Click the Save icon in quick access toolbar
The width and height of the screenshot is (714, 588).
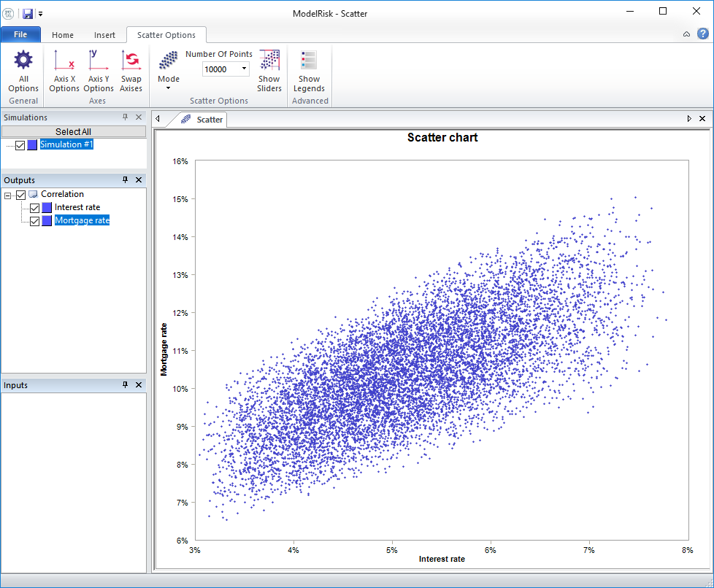[x=28, y=13]
